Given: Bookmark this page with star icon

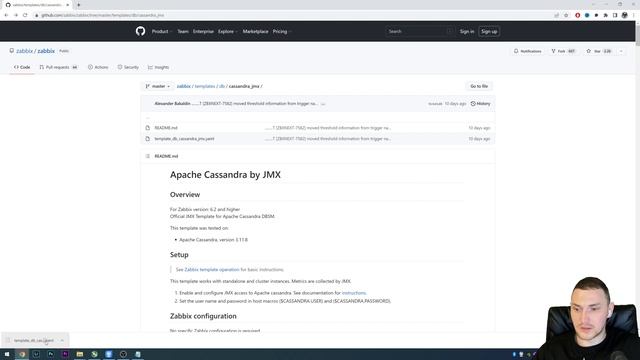Looking at the screenshot, I should 566,15.
